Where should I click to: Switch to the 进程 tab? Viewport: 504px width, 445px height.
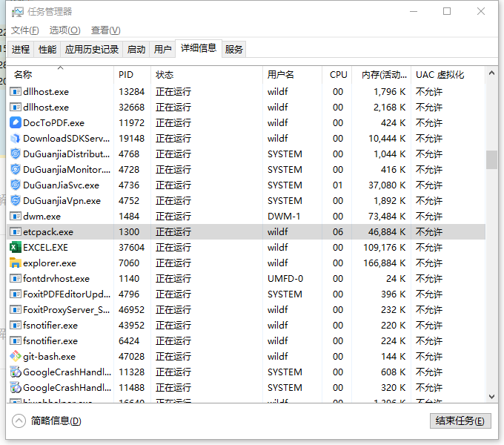(x=21, y=49)
